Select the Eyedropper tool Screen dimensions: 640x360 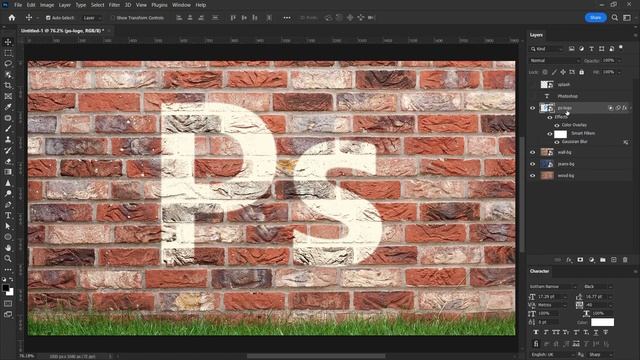(8, 107)
